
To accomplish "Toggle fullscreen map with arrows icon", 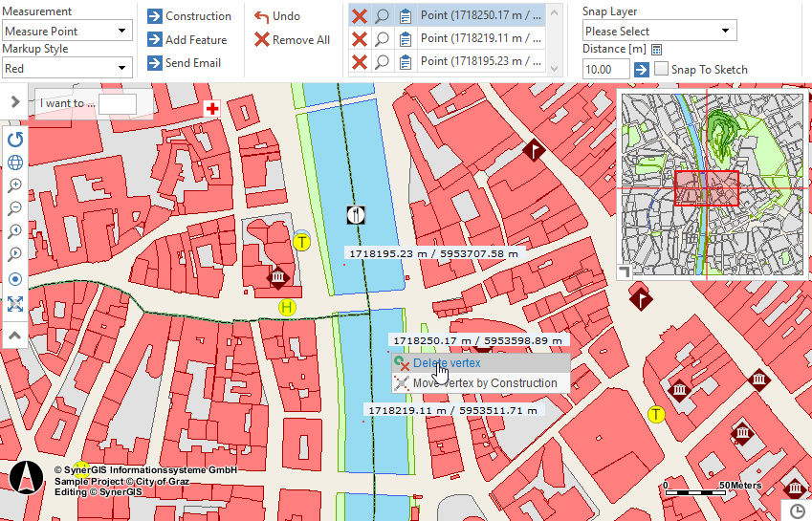I will (15, 304).
